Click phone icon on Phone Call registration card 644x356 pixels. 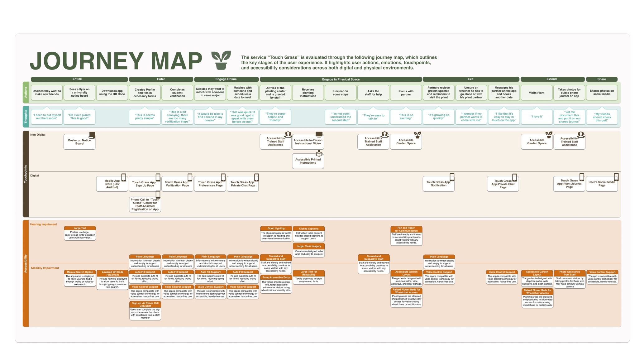pyautogui.click(x=158, y=195)
